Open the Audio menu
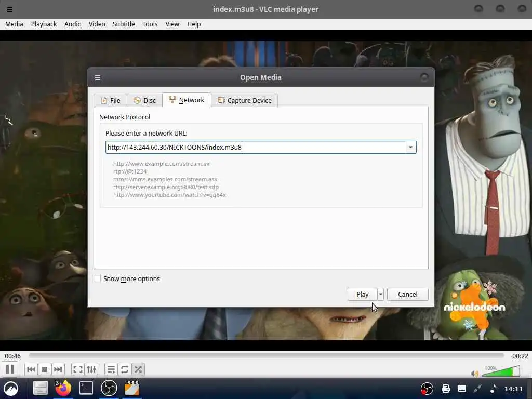The height and width of the screenshot is (399, 532). click(x=73, y=24)
